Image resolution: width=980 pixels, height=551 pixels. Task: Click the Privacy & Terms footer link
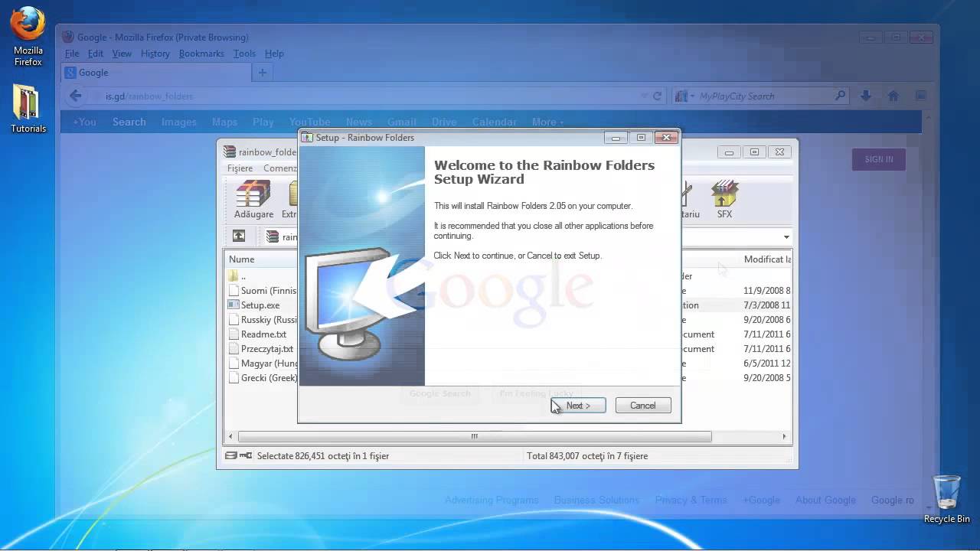tap(691, 500)
